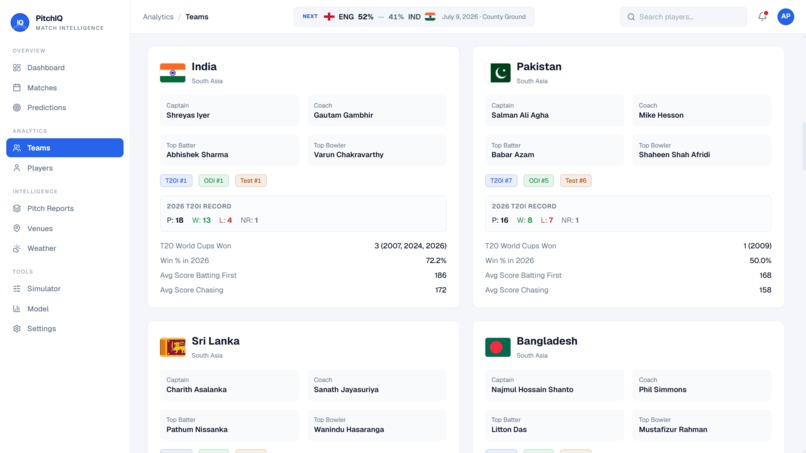This screenshot has width=806, height=453.
Task: Open Predictions page
Action: tap(65, 107)
